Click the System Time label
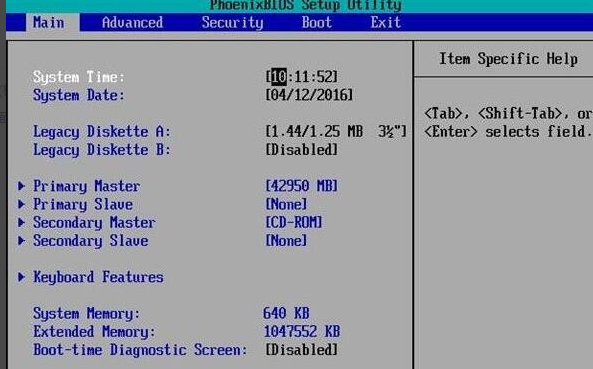This screenshot has height=369, width=593. click(x=79, y=77)
